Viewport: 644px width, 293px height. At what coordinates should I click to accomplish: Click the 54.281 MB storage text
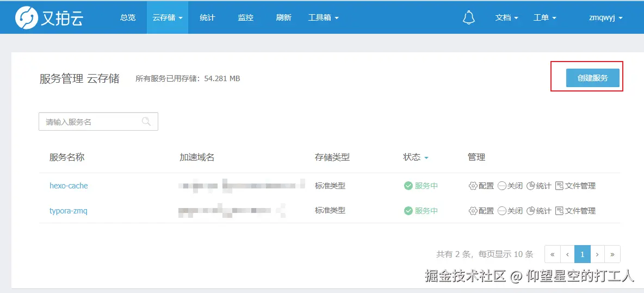tap(222, 78)
